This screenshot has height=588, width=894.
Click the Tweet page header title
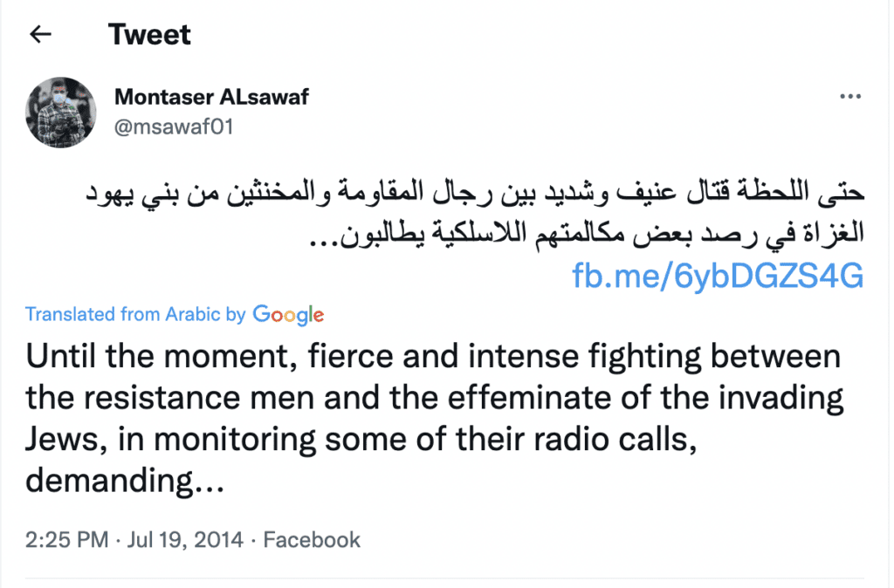pos(149,34)
